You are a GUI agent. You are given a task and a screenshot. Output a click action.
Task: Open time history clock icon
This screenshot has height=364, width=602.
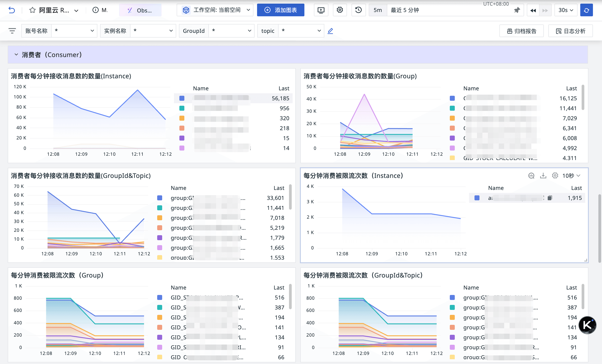tap(359, 10)
